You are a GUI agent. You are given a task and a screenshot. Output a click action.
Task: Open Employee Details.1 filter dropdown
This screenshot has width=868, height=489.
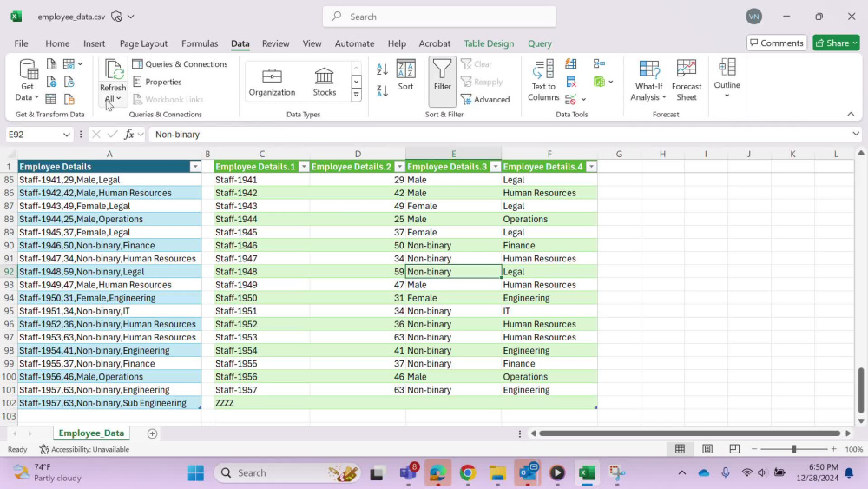pyautogui.click(x=303, y=167)
